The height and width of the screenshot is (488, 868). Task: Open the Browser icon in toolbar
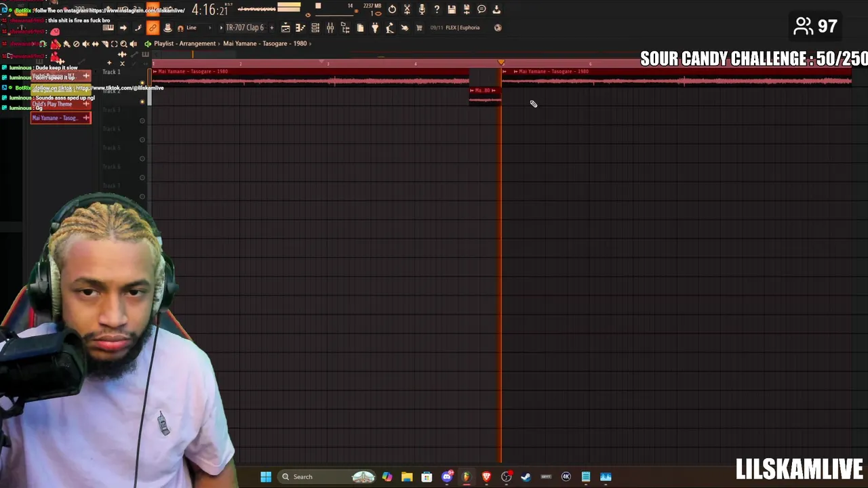(x=345, y=28)
